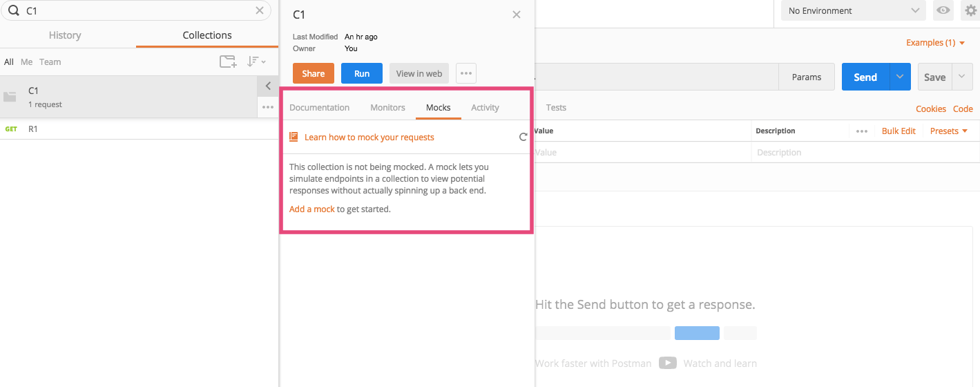Switch to the request Tests tab

point(556,107)
